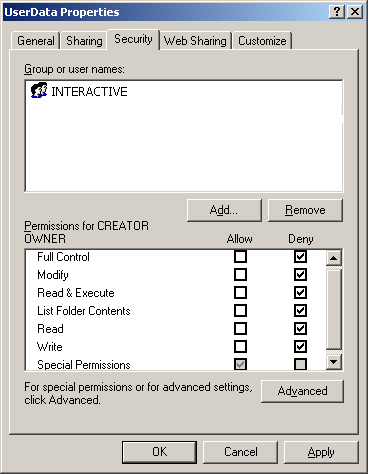Check Allow for Full Control
The height and width of the screenshot is (474, 368).
(240, 257)
